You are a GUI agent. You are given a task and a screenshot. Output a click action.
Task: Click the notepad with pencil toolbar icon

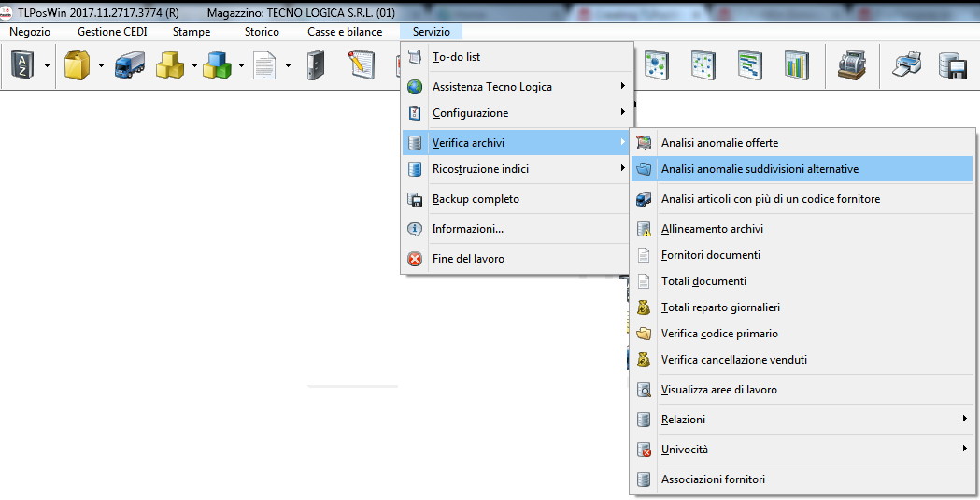pos(362,65)
